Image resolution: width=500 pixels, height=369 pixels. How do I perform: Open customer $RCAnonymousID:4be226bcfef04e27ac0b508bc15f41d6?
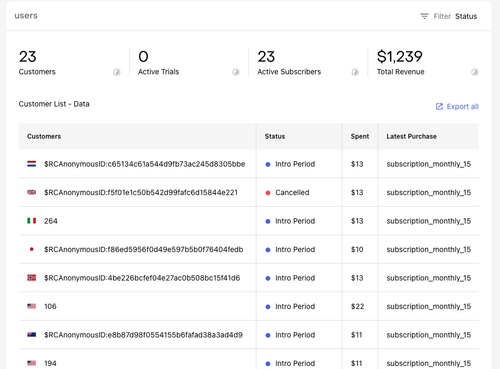[x=142, y=278]
